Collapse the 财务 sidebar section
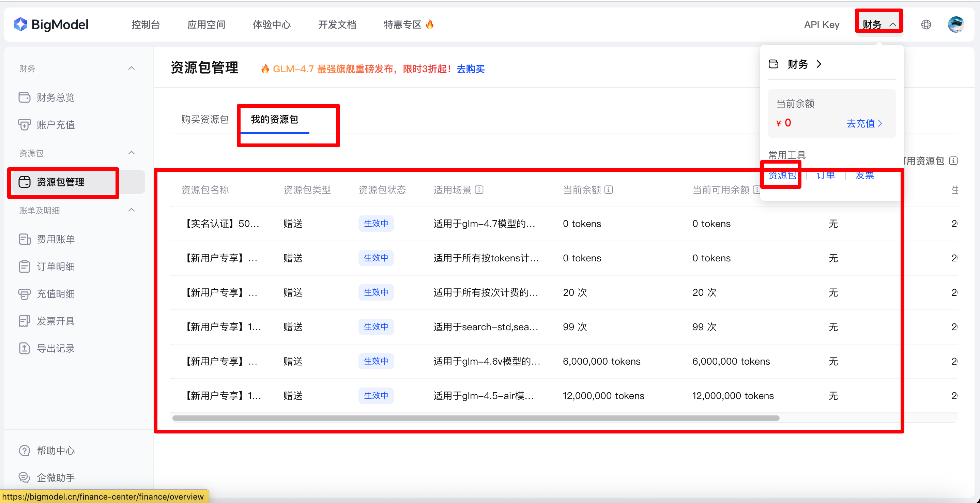Screen dimensions: 980x503 (132, 68)
